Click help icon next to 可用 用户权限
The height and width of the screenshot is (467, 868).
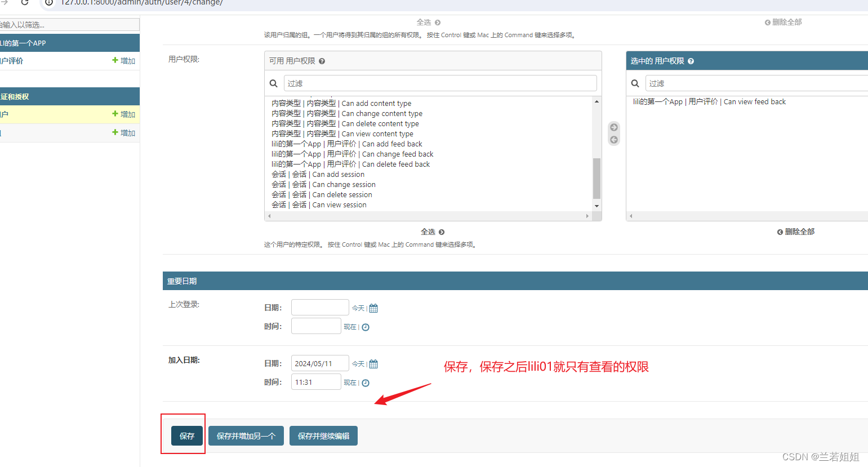(322, 61)
